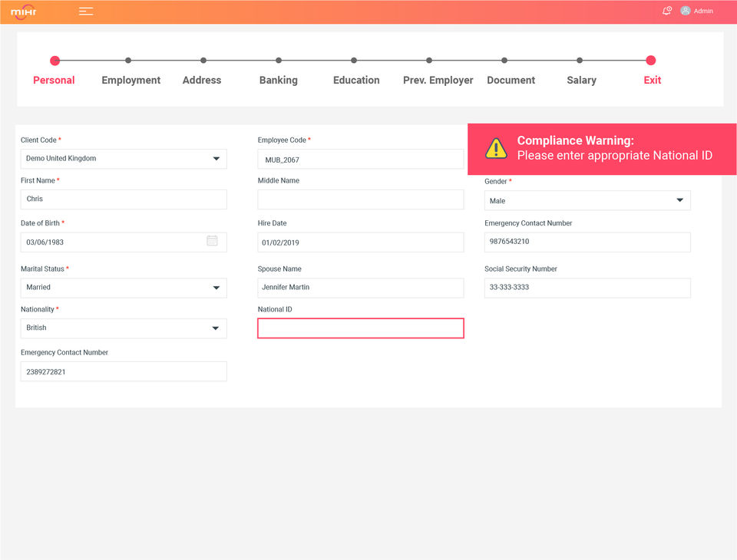Image resolution: width=737 pixels, height=560 pixels.
Task: Expand the Client Code dropdown
Action: [216, 159]
